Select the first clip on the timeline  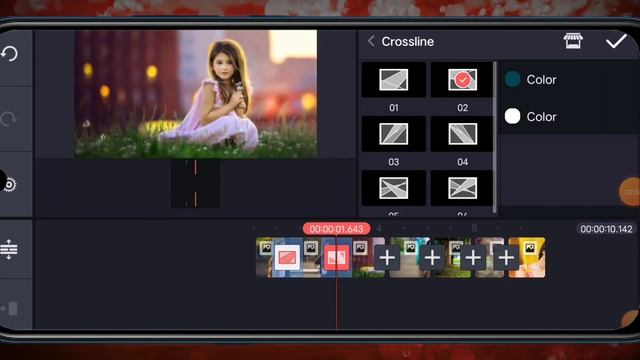point(264,258)
